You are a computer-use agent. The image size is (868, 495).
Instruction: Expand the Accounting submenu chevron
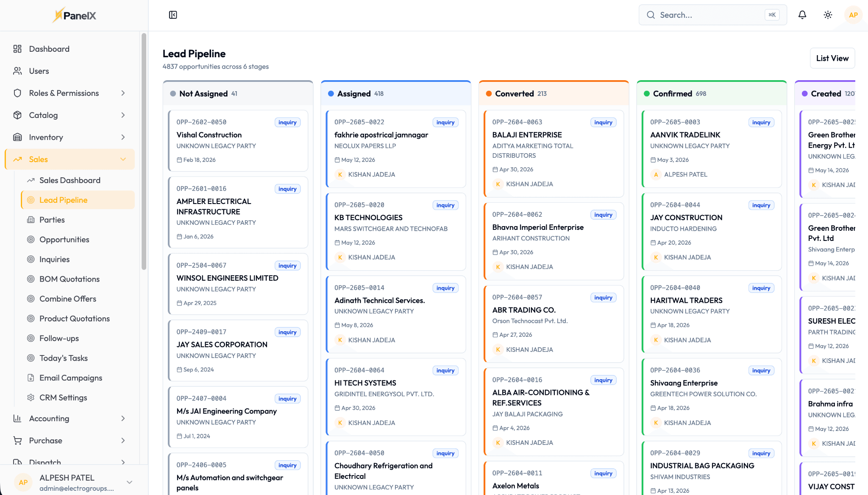click(x=123, y=418)
